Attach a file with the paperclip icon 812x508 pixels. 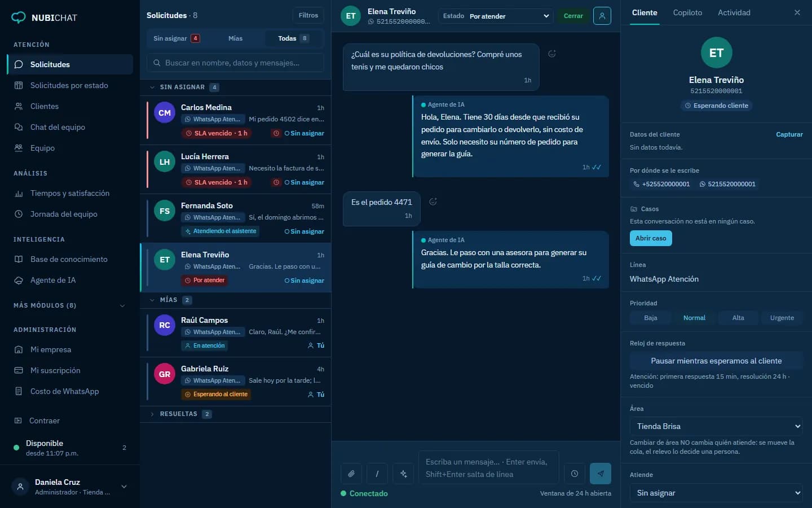pyautogui.click(x=351, y=474)
